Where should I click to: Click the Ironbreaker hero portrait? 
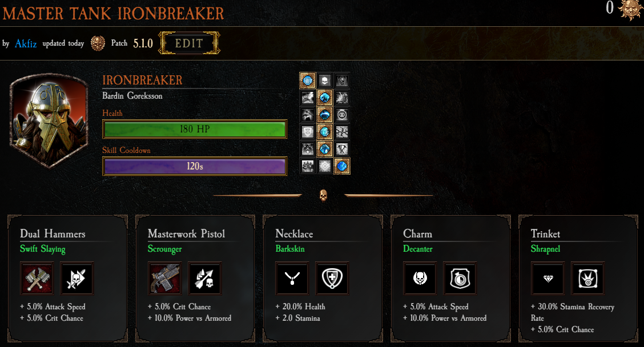pyautogui.click(x=49, y=120)
